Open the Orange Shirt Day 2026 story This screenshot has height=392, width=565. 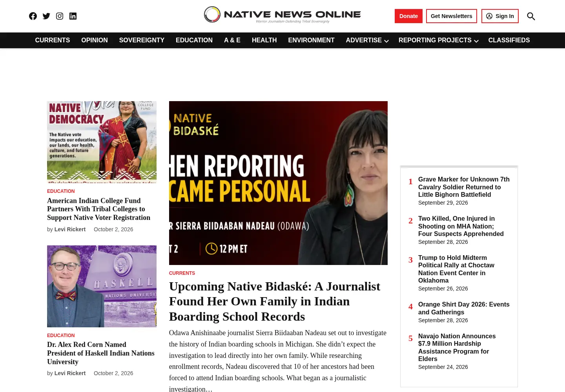(x=464, y=308)
